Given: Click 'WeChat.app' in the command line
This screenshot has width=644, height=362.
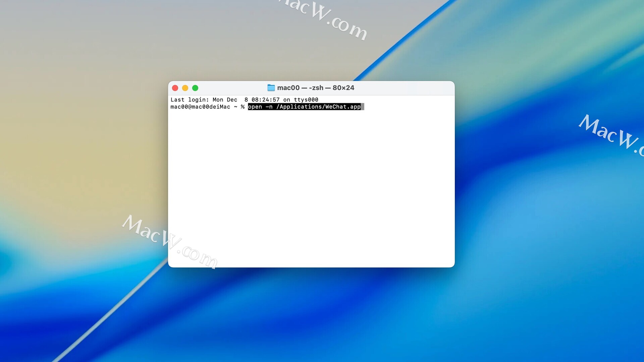Looking at the screenshot, I should pyautogui.click(x=342, y=107).
